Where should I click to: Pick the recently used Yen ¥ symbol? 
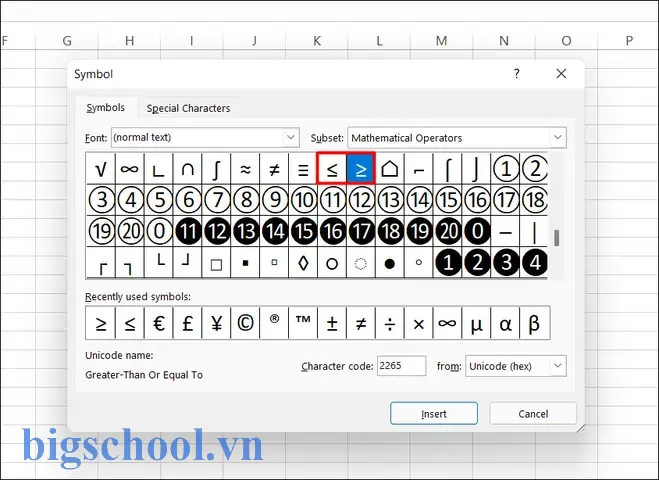pyautogui.click(x=216, y=323)
